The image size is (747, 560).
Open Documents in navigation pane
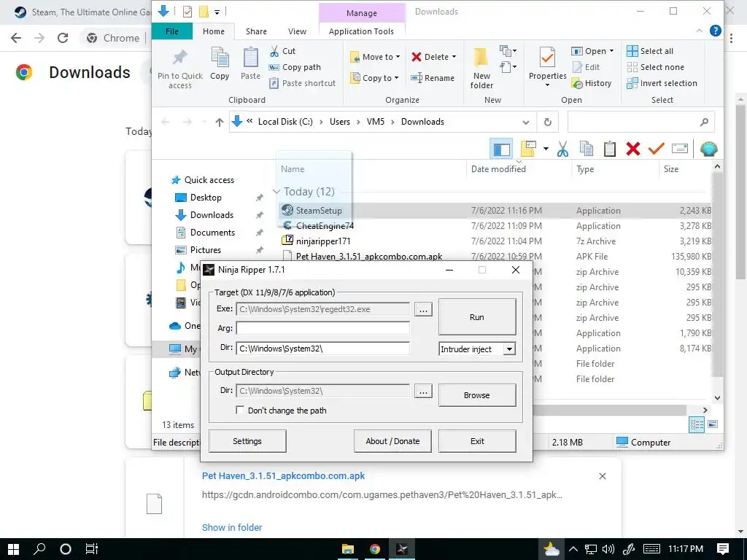[x=212, y=233]
